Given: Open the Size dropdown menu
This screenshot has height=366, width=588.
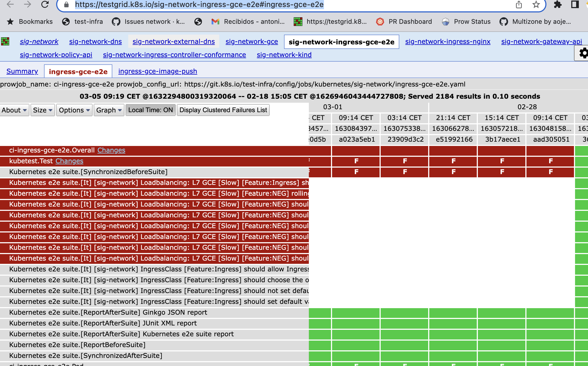Looking at the screenshot, I should (42, 110).
